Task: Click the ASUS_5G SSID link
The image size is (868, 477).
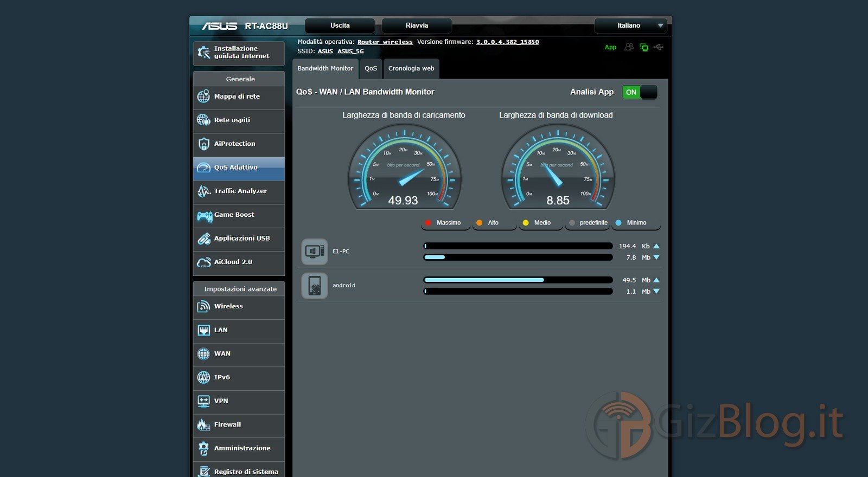Action: [350, 51]
